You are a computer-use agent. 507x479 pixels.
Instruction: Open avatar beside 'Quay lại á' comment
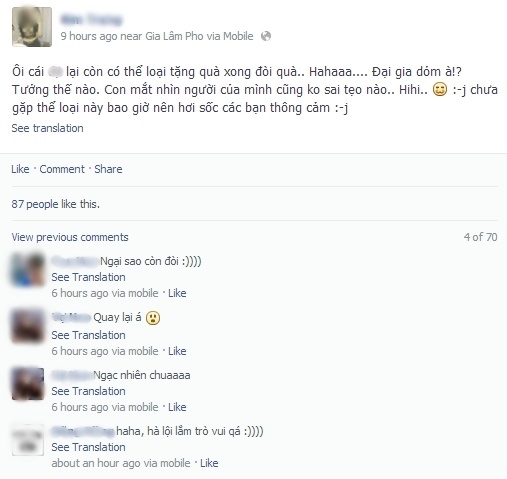[x=28, y=326]
